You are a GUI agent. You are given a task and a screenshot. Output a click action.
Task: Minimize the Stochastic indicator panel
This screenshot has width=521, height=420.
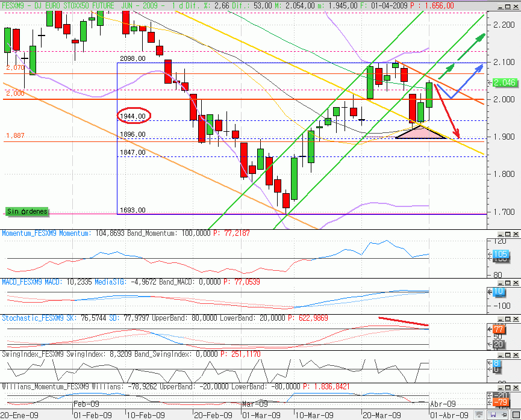point(500,319)
